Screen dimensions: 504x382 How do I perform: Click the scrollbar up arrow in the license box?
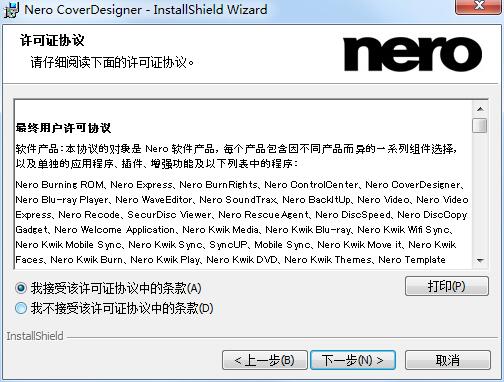point(480,109)
